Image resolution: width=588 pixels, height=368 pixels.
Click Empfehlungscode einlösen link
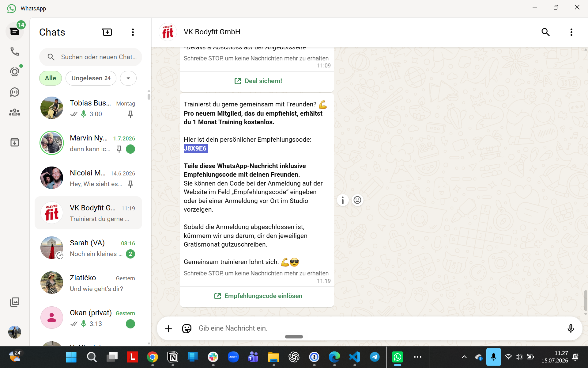(x=258, y=296)
